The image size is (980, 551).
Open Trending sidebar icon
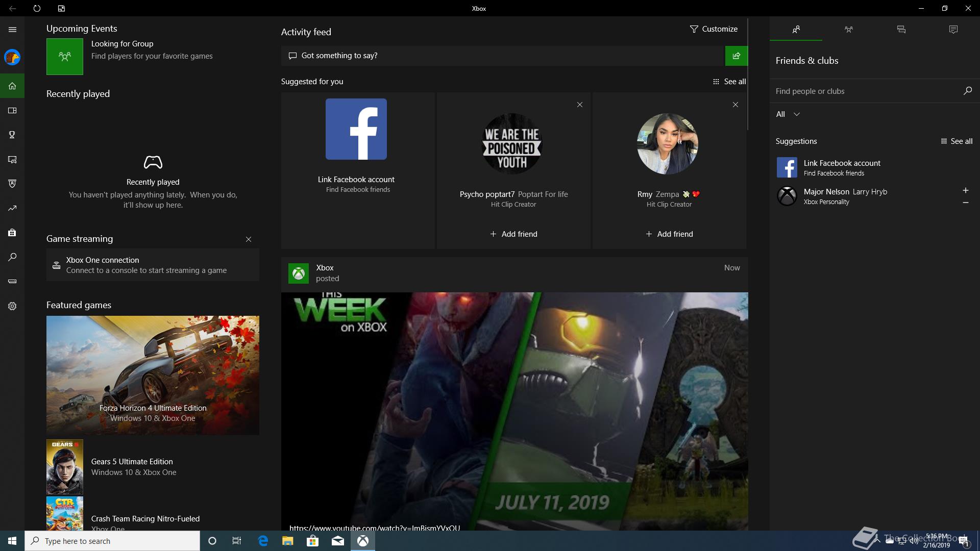point(12,208)
